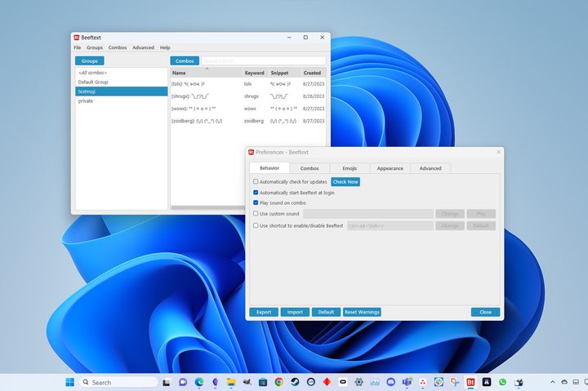This screenshot has height=391, width=588.
Task: Select the zoidberg combo row
Action: (x=248, y=121)
